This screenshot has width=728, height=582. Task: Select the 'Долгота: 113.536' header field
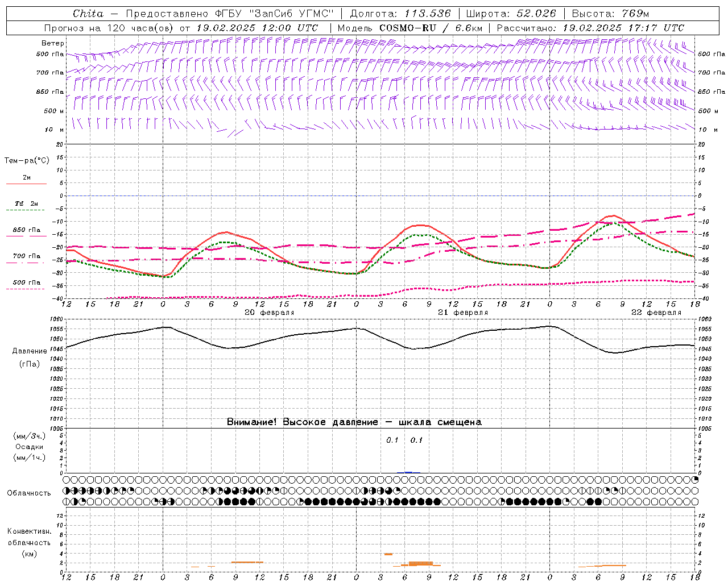coord(400,14)
